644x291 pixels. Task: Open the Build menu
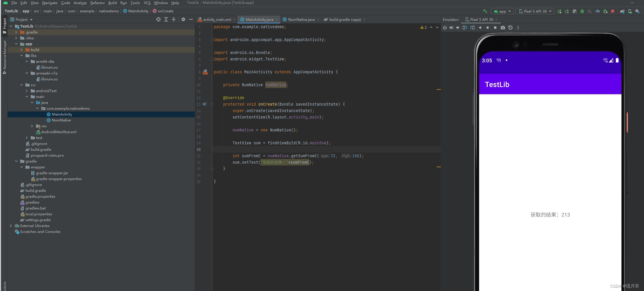pyautogui.click(x=112, y=3)
